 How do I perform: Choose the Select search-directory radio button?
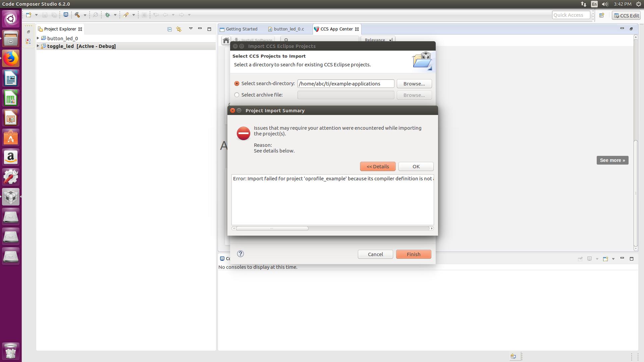237,83
